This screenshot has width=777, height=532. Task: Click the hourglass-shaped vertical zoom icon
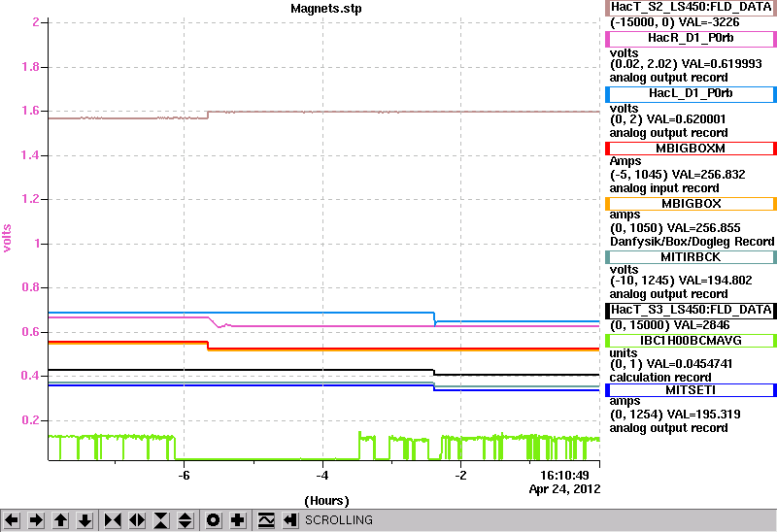coord(161,520)
